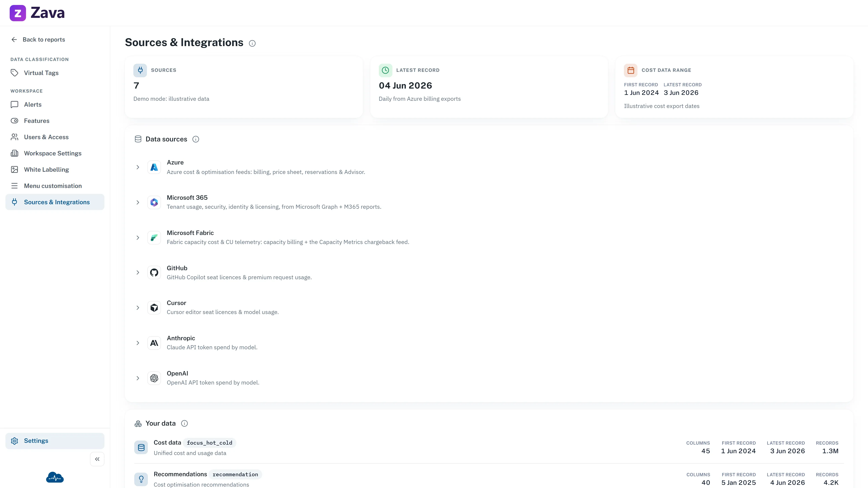Open Menu customisation page

55,186
